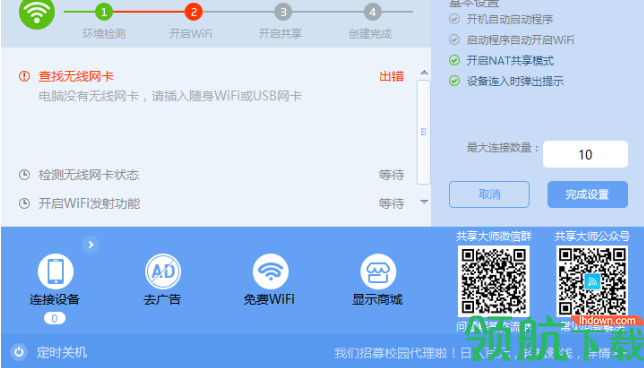The image size is (644, 368).
Task: Click the 共享大师微信群 heading
Action: coord(494,236)
